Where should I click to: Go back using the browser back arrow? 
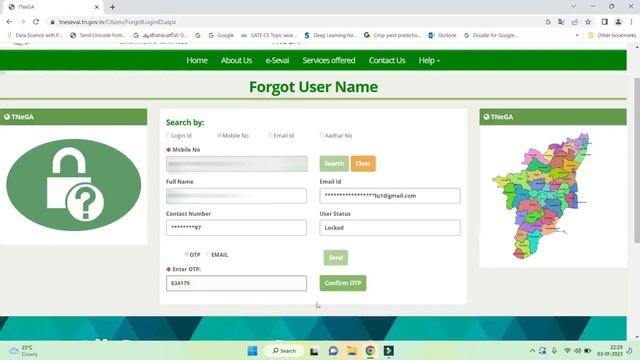click(x=9, y=22)
